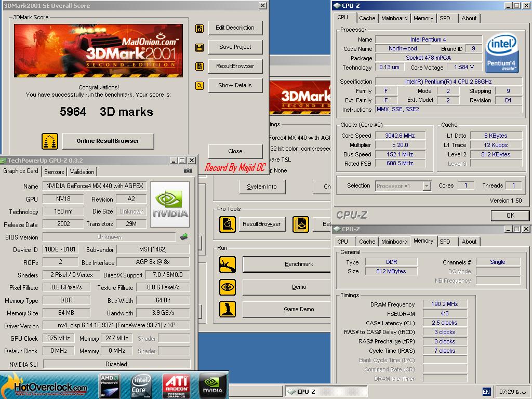Click OK in CPU-Z window
The image size is (532, 399).
tap(510, 216)
